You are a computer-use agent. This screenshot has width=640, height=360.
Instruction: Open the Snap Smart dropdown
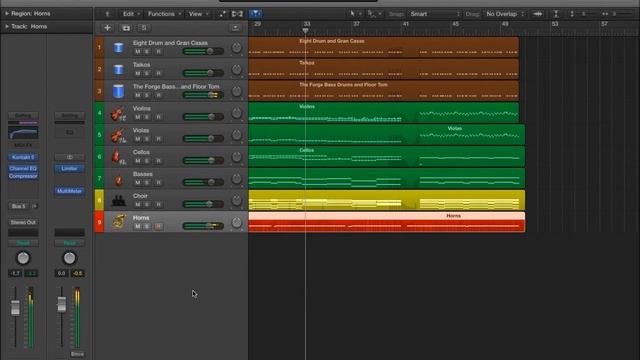pyautogui.click(x=435, y=14)
